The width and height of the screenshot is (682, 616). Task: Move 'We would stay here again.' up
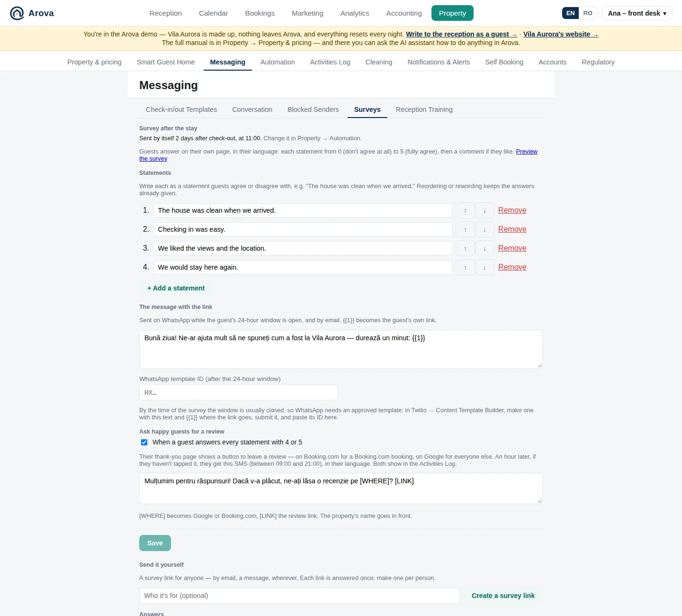coord(465,267)
